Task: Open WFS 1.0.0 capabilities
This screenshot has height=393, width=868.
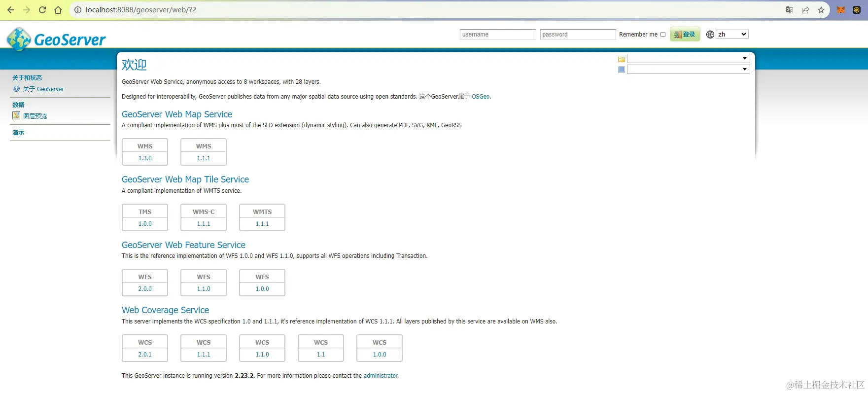Action: pyautogui.click(x=262, y=289)
